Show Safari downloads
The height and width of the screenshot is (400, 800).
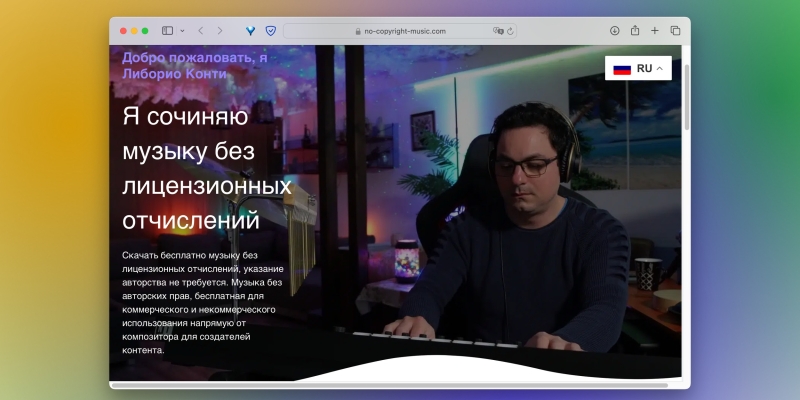point(614,31)
